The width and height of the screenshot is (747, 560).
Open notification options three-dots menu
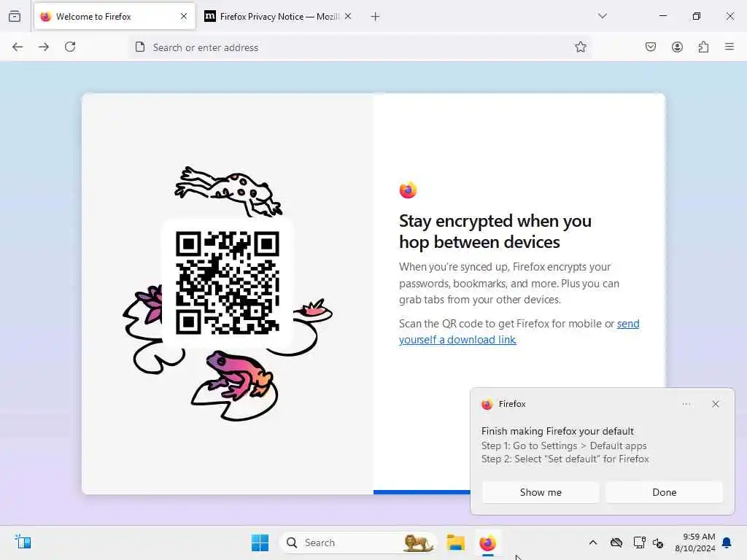click(686, 404)
